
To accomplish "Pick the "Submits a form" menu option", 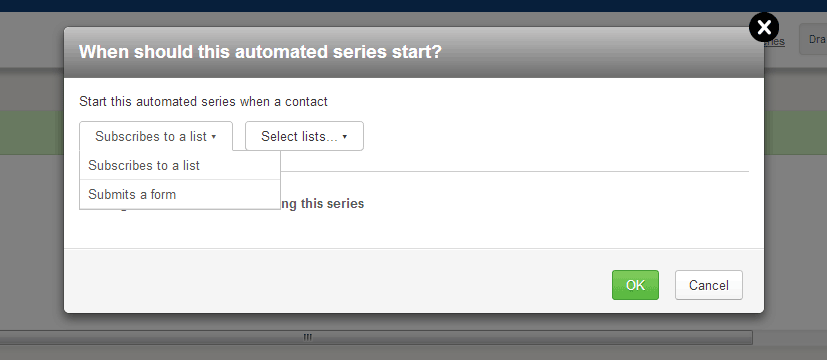I will (x=180, y=194).
